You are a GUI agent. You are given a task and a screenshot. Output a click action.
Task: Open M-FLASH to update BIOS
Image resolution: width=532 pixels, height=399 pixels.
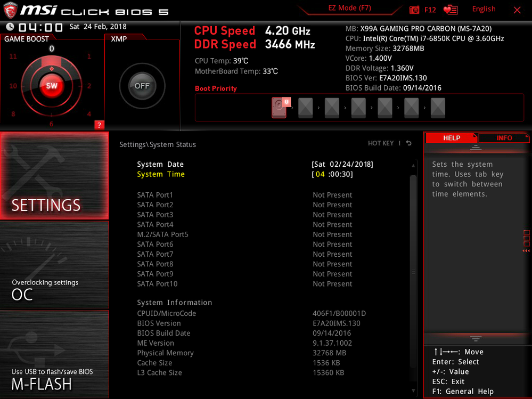(54, 353)
